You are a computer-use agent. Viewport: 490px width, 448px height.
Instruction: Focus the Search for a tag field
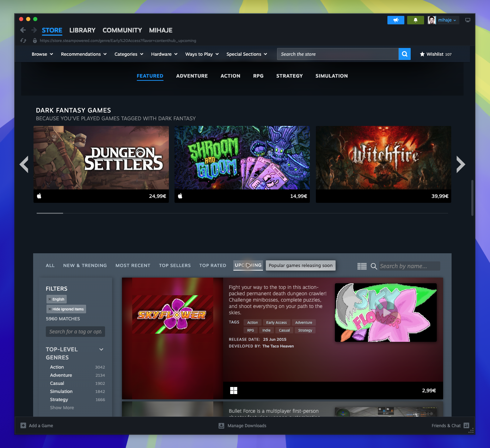coord(75,332)
